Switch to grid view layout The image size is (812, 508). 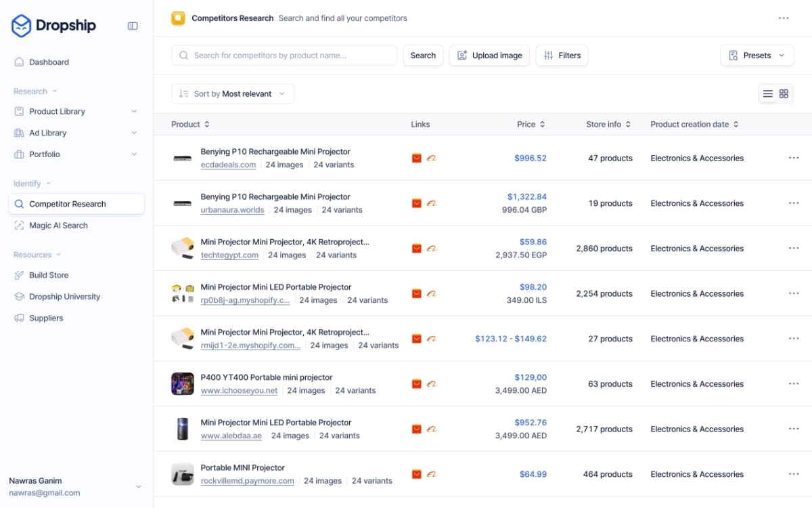[784, 94]
